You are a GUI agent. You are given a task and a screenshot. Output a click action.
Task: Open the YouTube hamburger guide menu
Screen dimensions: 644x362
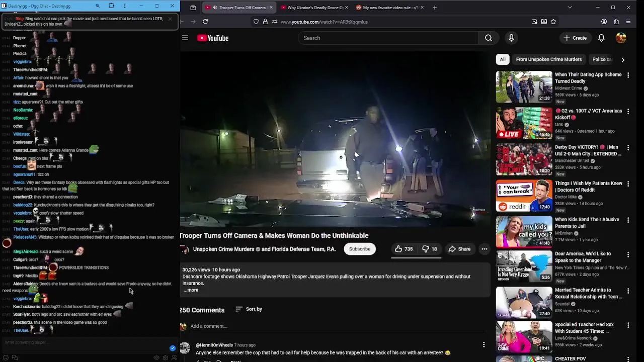tap(185, 38)
